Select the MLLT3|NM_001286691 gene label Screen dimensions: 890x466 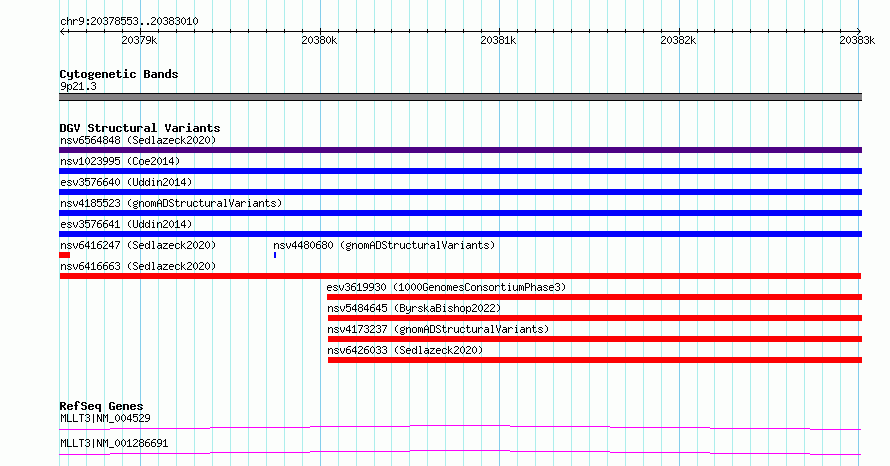click(x=114, y=443)
